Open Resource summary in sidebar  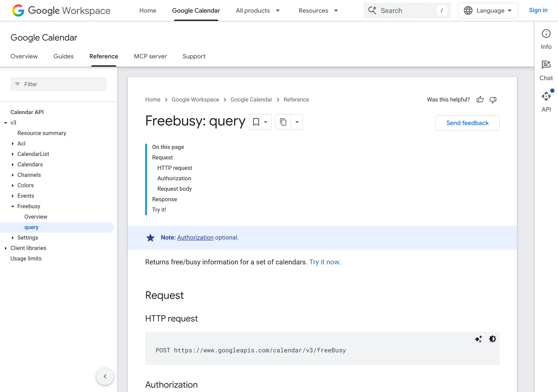[42, 133]
